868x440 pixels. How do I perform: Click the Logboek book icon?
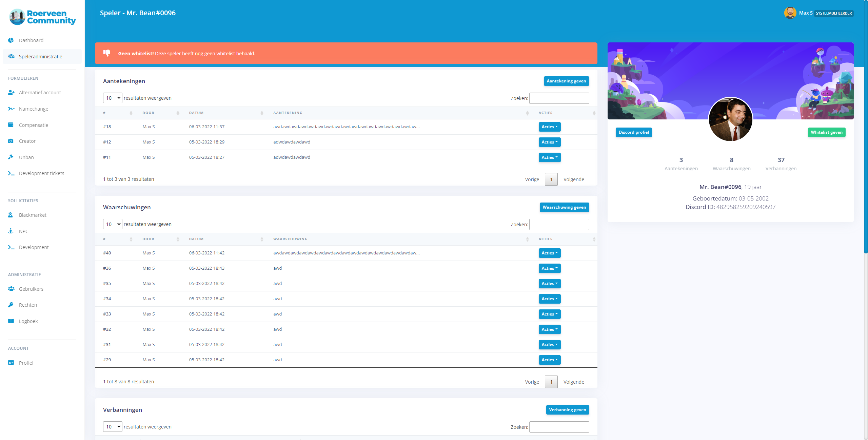coord(11,321)
